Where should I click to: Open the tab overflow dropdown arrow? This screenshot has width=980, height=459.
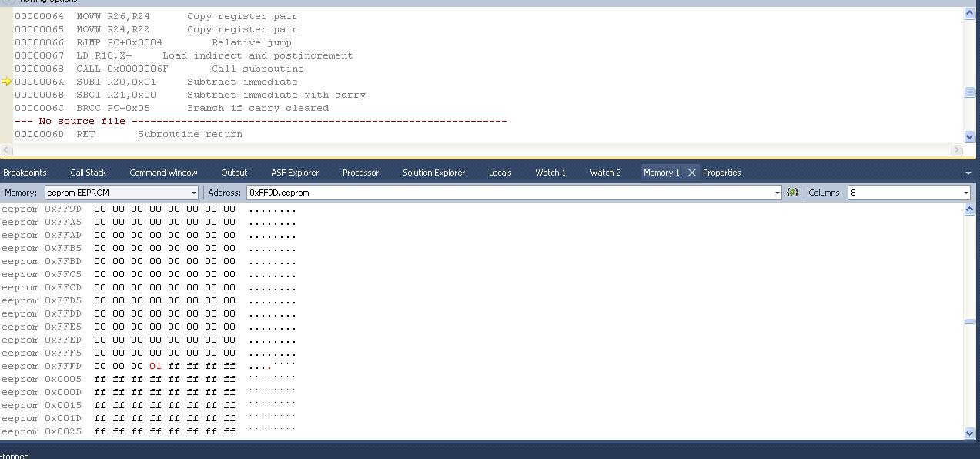[968, 173]
